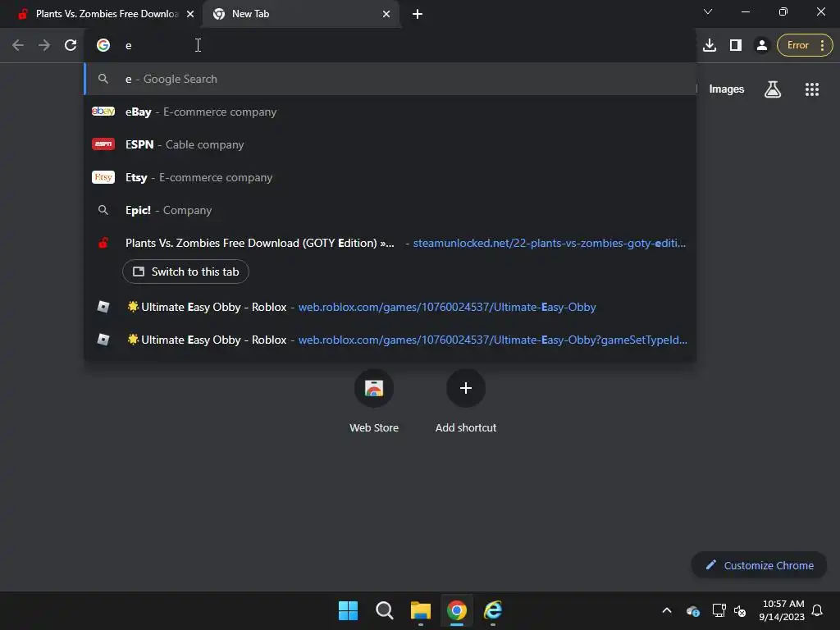Open the Windows Start menu
Screen dimensions: 840x630
(348, 610)
